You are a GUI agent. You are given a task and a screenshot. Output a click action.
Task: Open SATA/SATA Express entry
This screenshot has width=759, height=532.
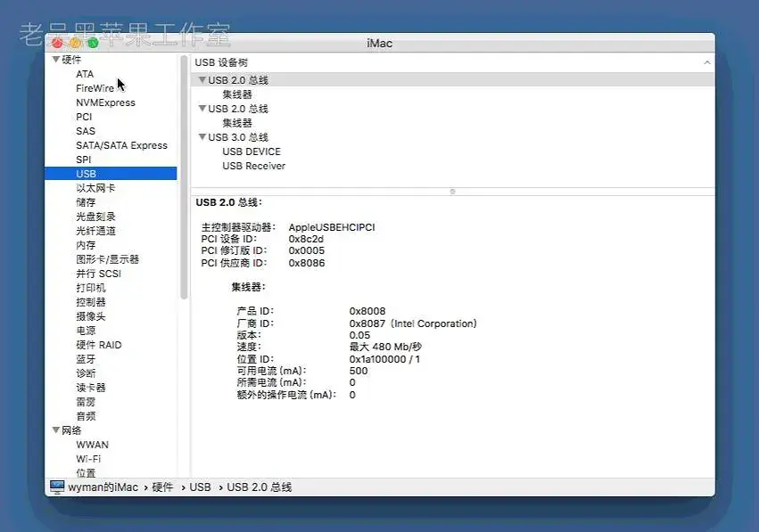pyautogui.click(x=121, y=145)
